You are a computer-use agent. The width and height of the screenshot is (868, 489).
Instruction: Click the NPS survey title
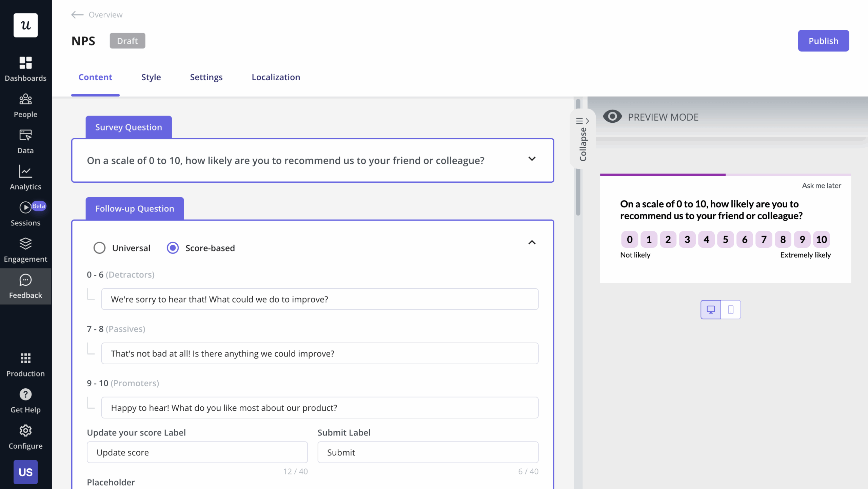(83, 41)
